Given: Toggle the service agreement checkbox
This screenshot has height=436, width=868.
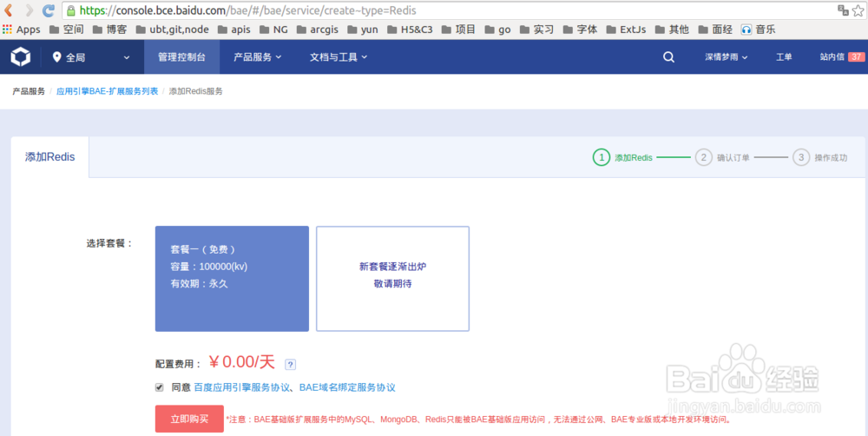Looking at the screenshot, I should coord(160,387).
